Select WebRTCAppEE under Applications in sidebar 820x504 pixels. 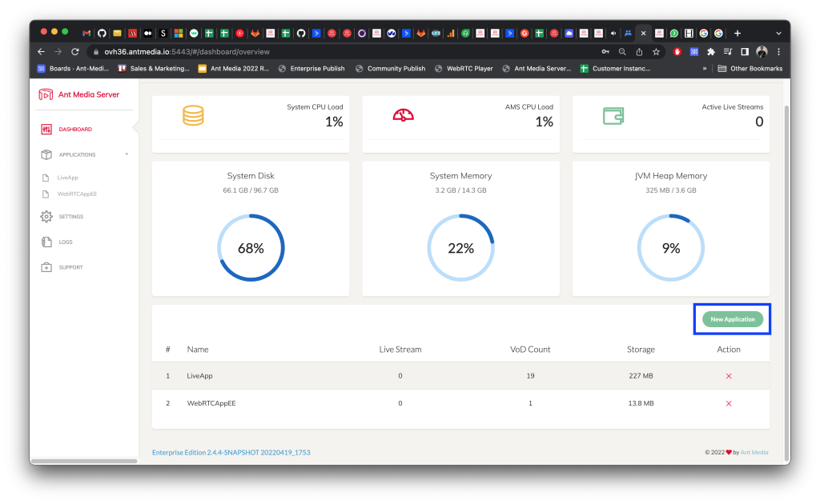click(x=77, y=194)
